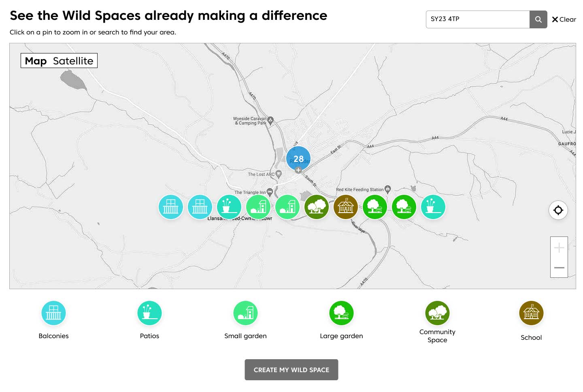Toggle the Balconies legend filter

53,313
